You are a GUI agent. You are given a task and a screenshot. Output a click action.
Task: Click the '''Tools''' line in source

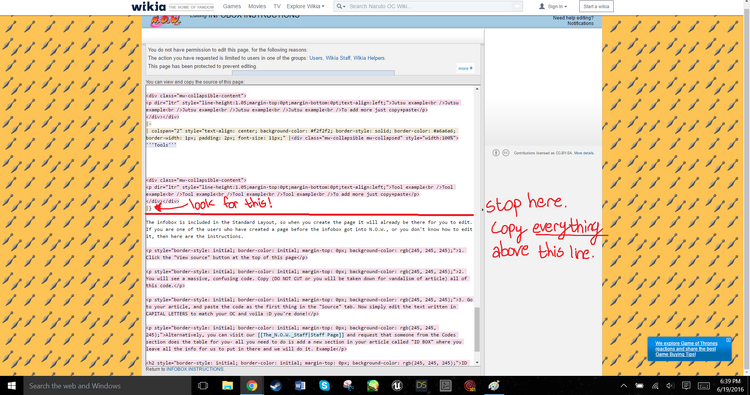(x=161, y=145)
